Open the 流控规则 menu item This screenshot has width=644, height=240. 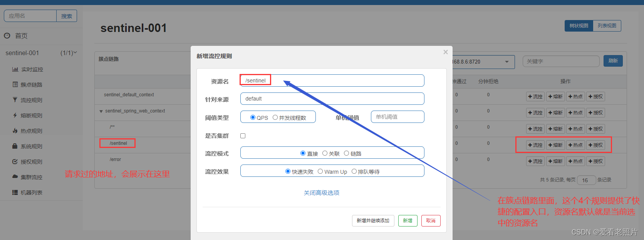click(x=31, y=100)
